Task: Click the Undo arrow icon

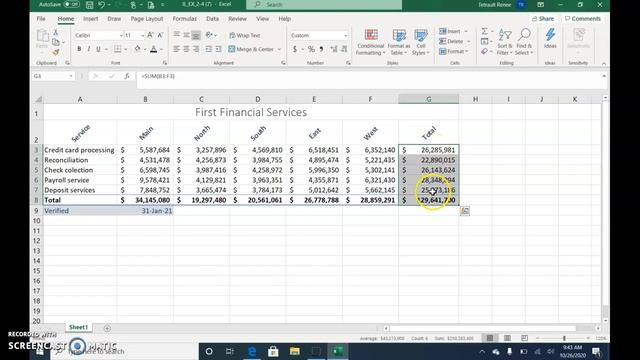Action: click(x=102, y=5)
